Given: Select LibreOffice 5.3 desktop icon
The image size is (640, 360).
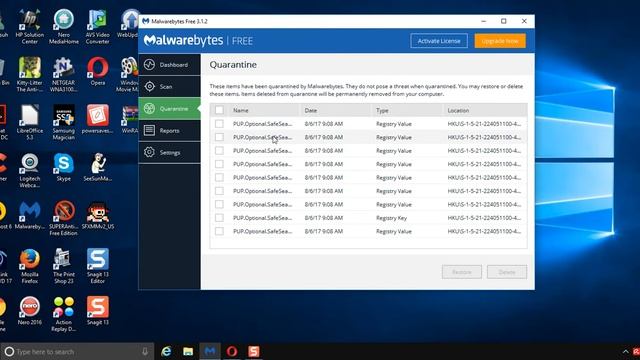Looking at the screenshot, I should pyautogui.click(x=30, y=122).
